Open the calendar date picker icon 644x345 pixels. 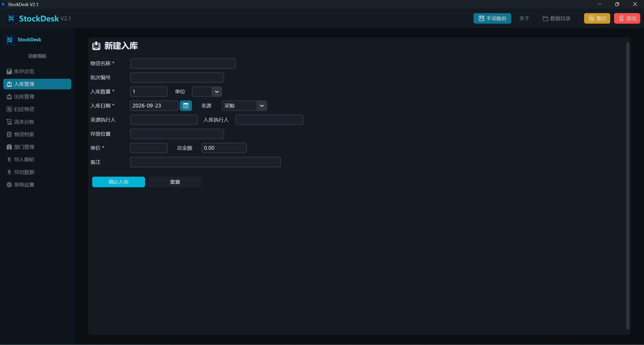pyautogui.click(x=186, y=106)
